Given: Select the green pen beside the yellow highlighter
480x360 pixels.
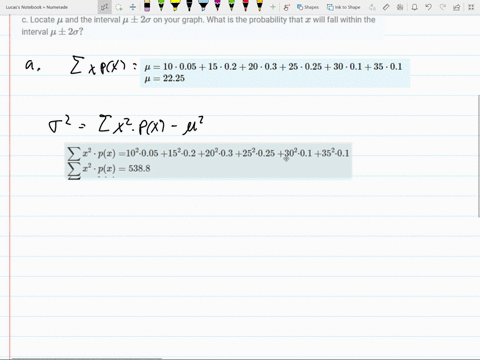Looking at the screenshot, I should tap(161, 6).
